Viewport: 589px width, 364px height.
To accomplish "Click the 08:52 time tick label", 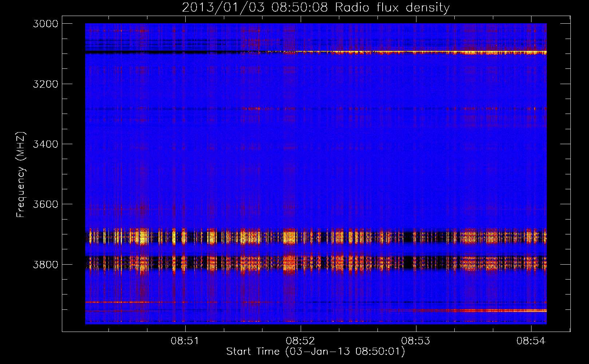I will tap(300, 341).
